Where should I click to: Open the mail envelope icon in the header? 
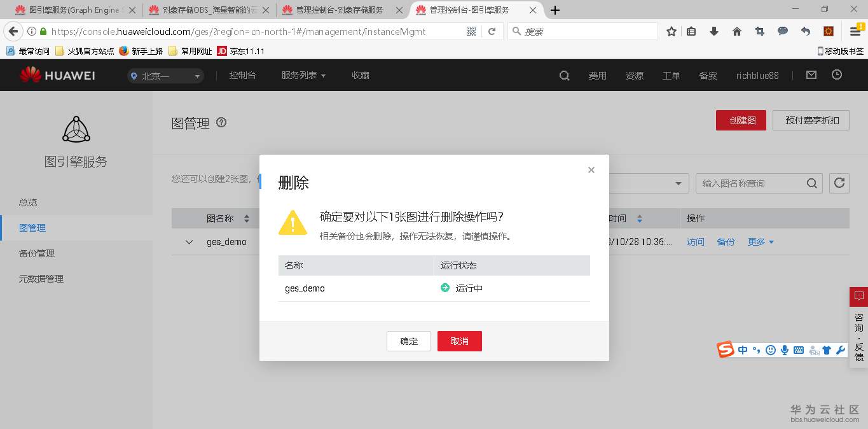coord(811,74)
